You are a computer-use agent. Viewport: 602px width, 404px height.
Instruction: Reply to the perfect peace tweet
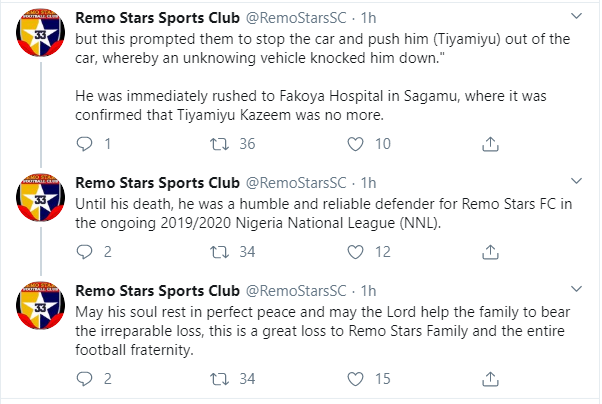click(x=85, y=378)
